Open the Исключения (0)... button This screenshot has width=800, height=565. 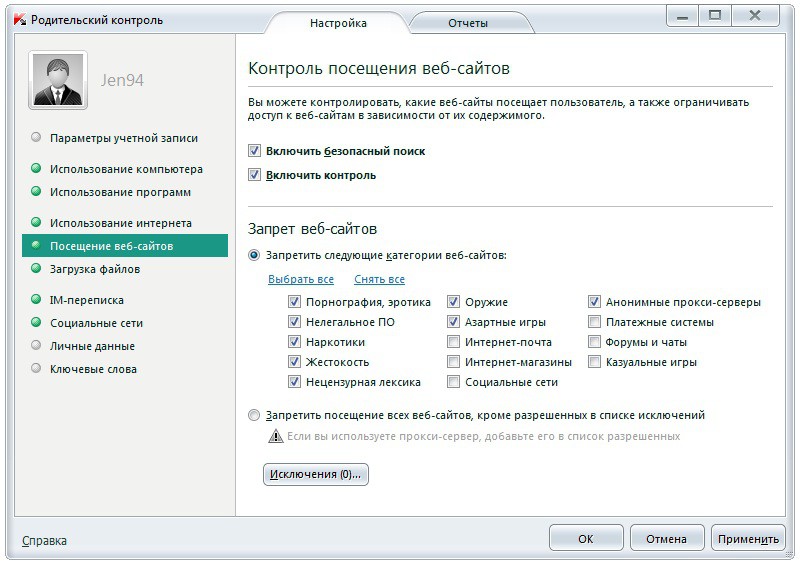pyautogui.click(x=316, y=474)
